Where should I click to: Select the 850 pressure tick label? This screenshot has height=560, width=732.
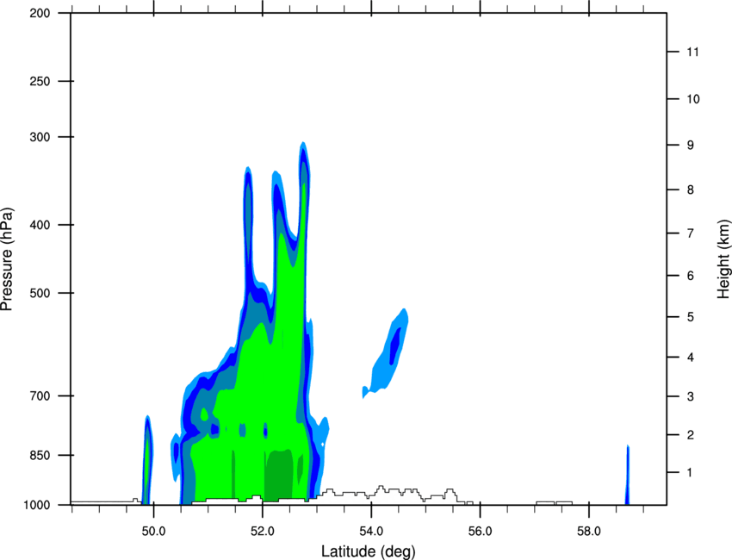click(x=40, y=456)
